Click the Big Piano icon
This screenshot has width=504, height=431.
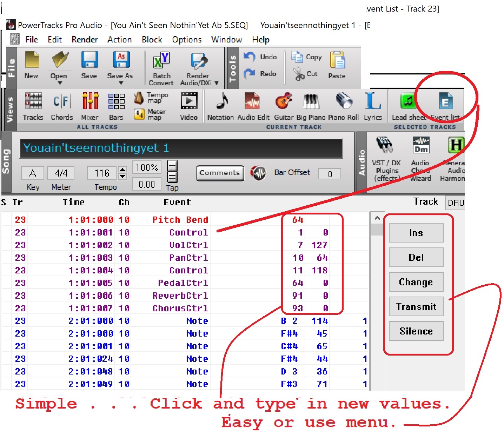(311, 106)
